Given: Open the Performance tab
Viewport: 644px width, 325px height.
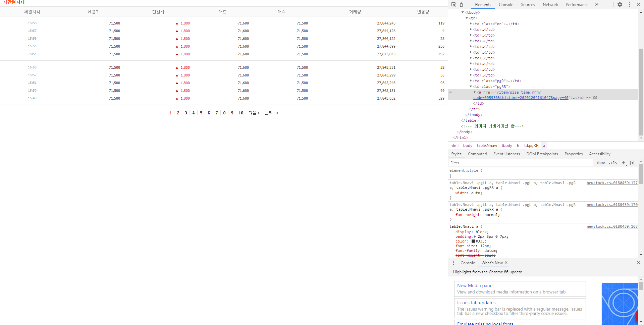Looking at the screenshot, I should coord(577,5).
